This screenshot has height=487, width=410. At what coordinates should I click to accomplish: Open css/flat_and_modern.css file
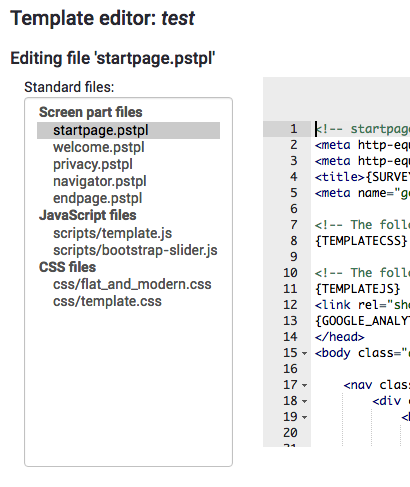[x=132, y=284]
